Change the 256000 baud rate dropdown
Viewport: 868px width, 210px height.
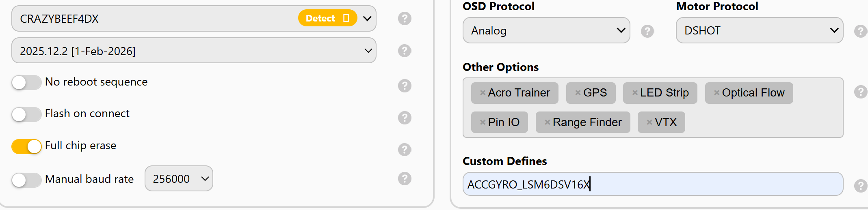click(179, 178)
